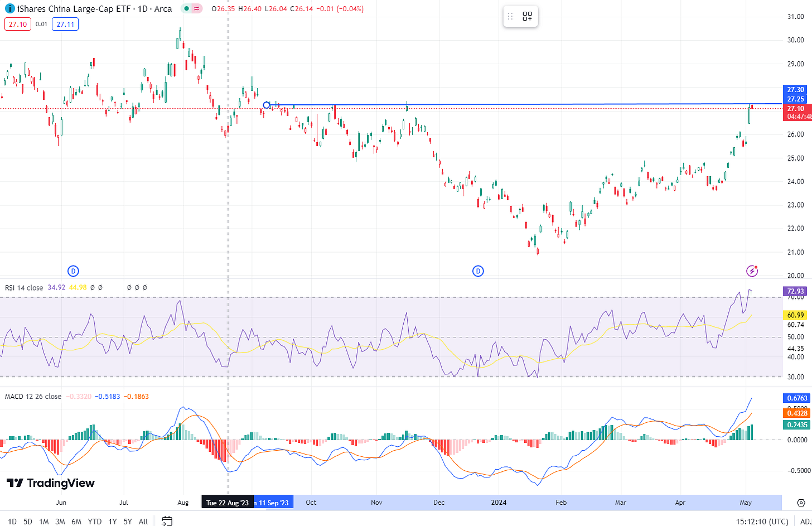Click the sell price 27.10 button
This screenshot has height=526, width=812.
(18, 24)
